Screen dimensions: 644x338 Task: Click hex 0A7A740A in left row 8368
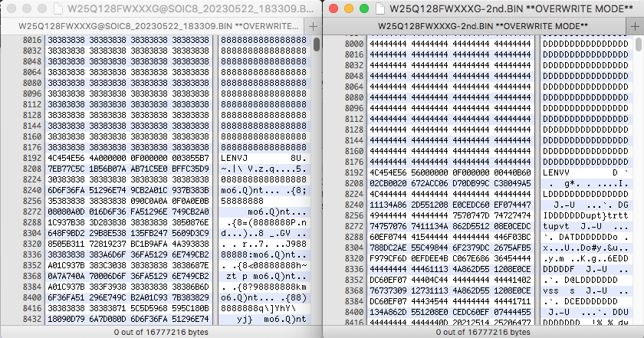67,276
